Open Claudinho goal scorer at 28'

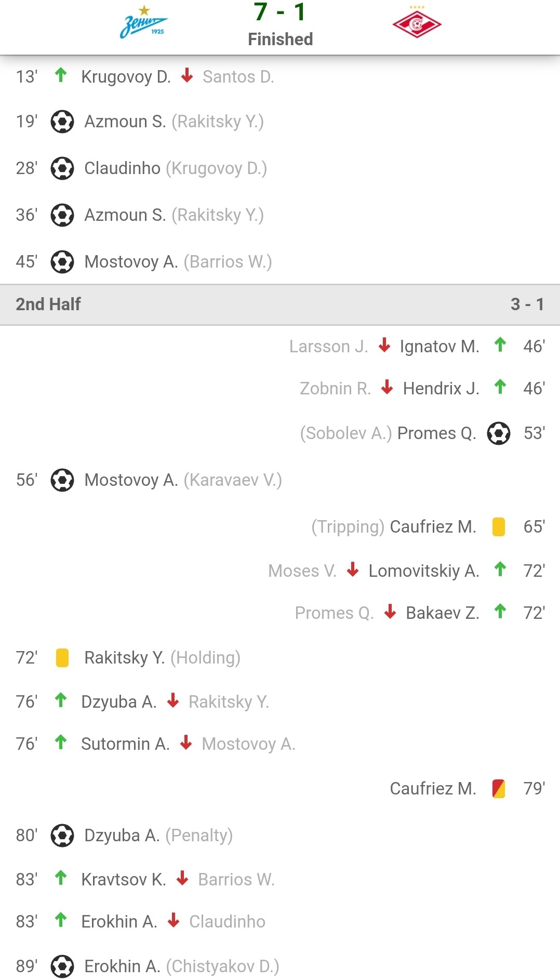click(x=122, y=168)
